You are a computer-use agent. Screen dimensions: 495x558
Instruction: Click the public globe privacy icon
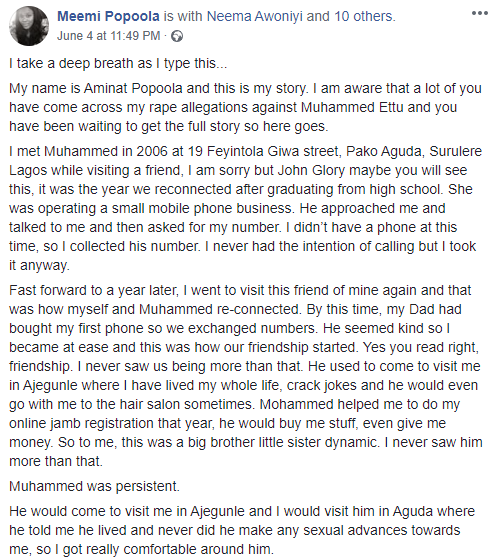tap(177, 36)
